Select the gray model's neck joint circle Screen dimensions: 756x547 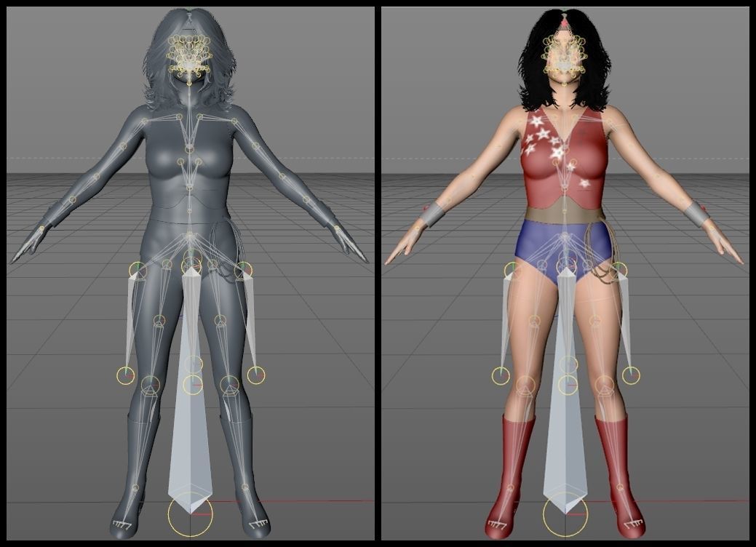click(x=189, y=84)
